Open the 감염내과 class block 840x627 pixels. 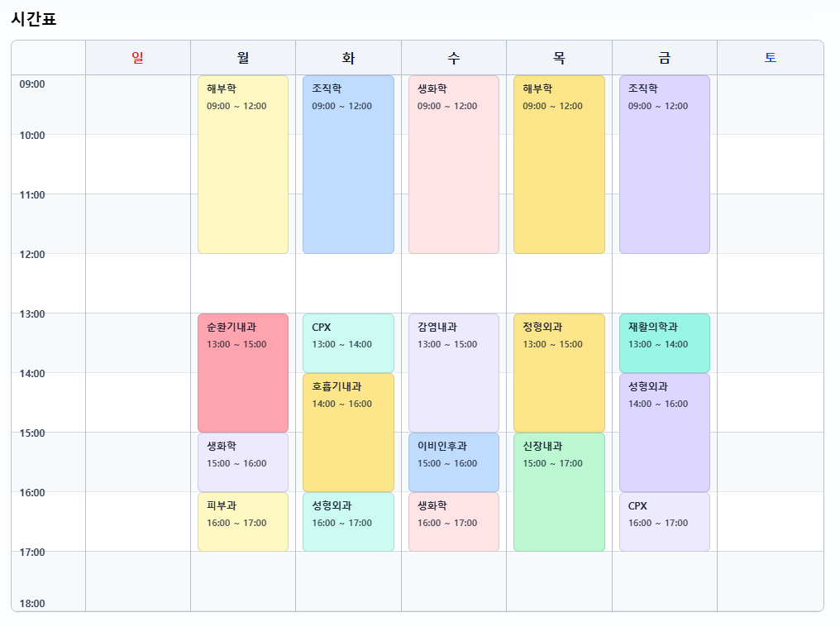[454, 372]
